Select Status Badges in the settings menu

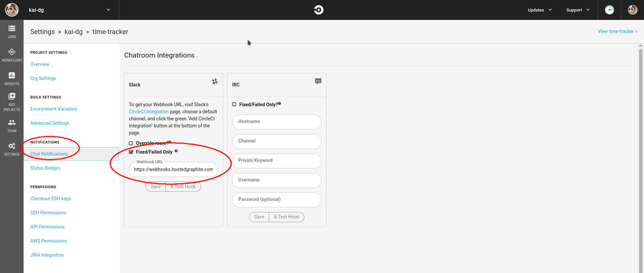pyautogui.click(x=45, y=168)
